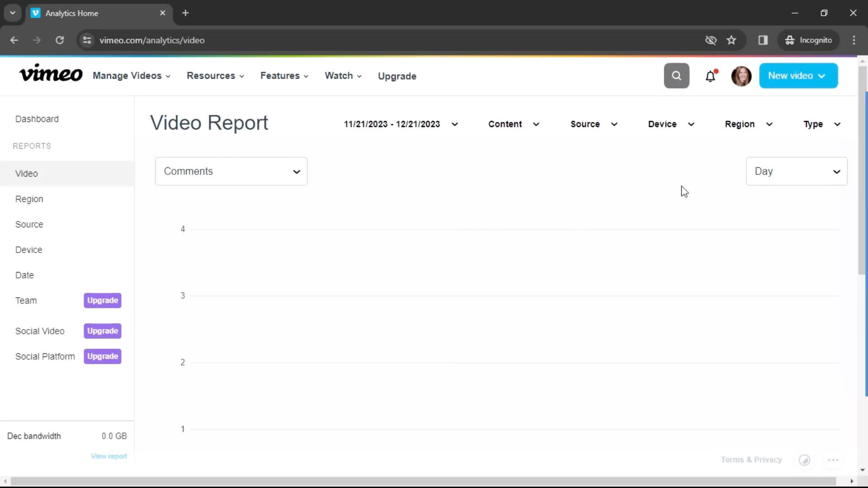Click the third-party cookies blocked eye icon
868x488 pixels.
click(711, 40)
